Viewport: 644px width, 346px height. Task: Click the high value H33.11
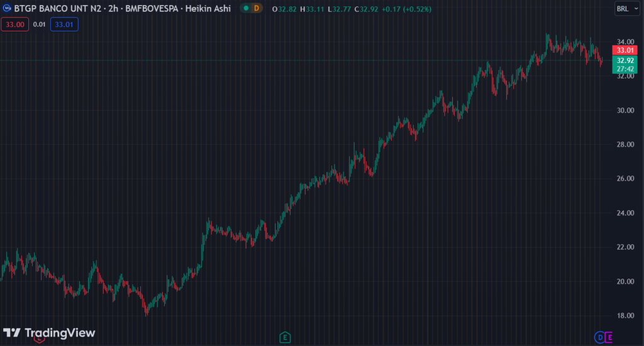pyautogui.click(x=312, y=9)
